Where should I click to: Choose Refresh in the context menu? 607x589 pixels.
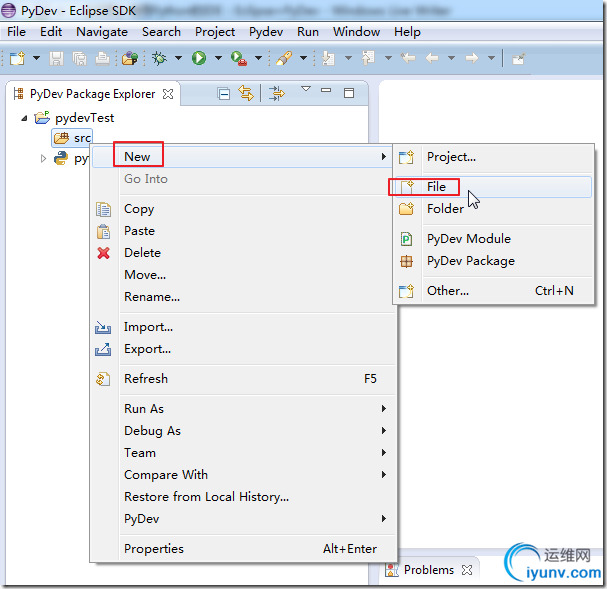pos(242,379)
